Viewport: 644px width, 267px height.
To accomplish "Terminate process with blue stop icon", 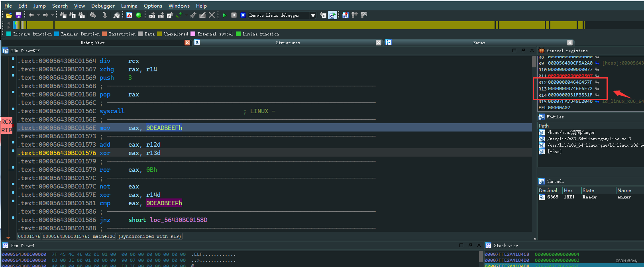I will click(x=243, y=15).
